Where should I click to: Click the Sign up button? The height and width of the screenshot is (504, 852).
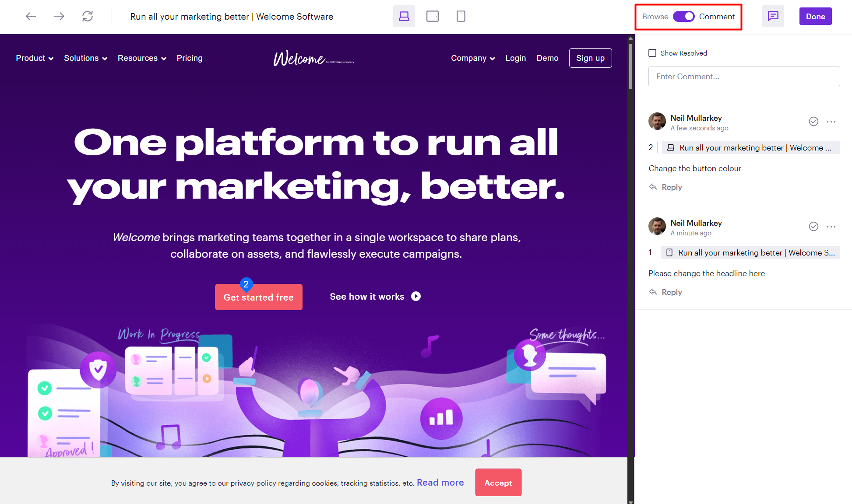[x=590, y=58]
